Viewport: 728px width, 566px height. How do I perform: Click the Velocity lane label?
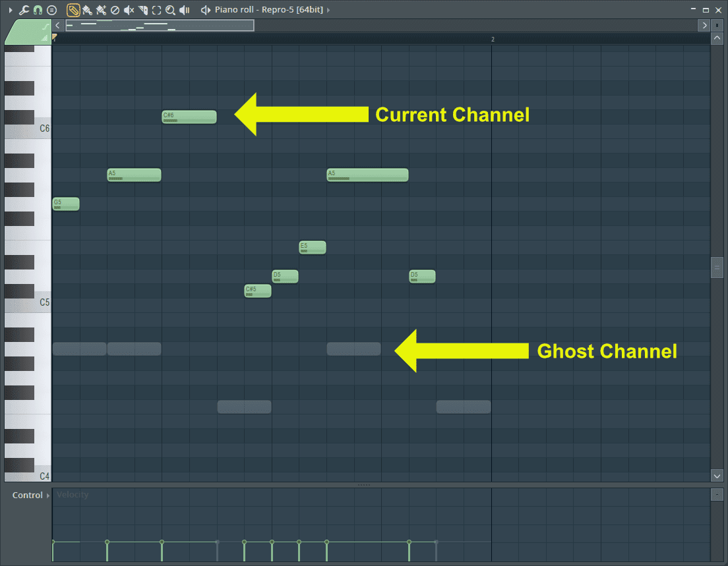[73, 494]
